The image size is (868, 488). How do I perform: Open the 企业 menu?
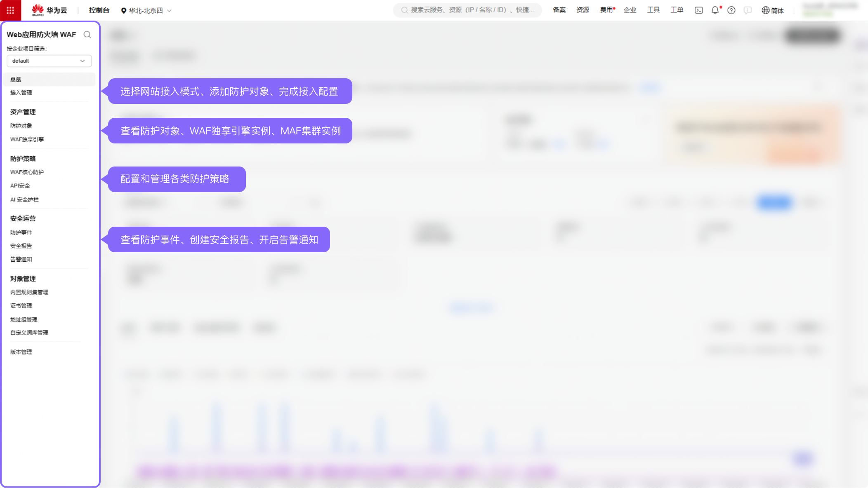click(630, 10)
